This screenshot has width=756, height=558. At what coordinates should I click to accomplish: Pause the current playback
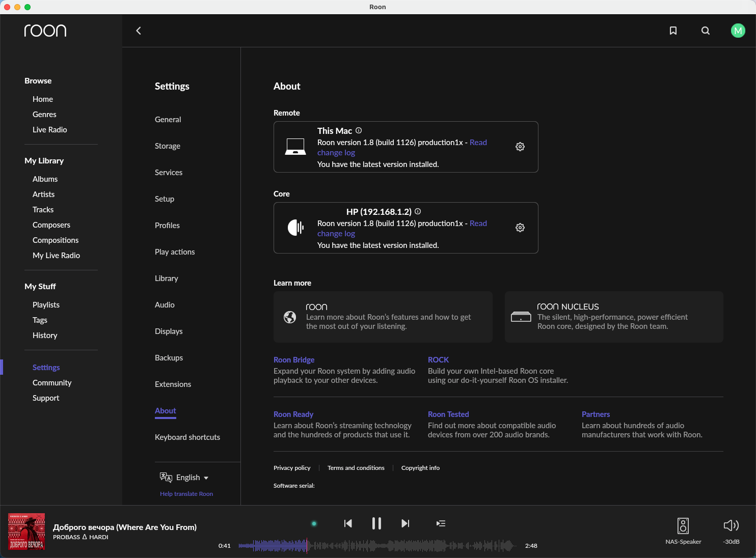tap(376, 523)
